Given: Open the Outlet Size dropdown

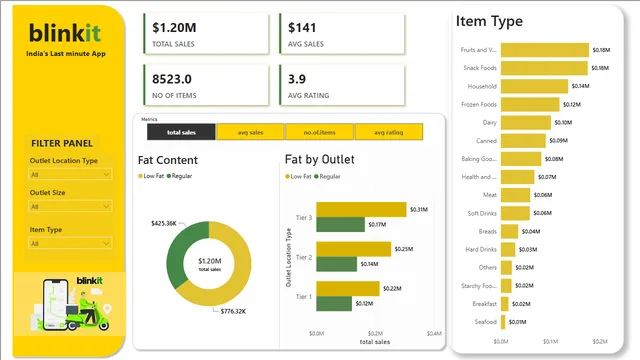Looking at the screenshot, I should (x=70, y=207).
